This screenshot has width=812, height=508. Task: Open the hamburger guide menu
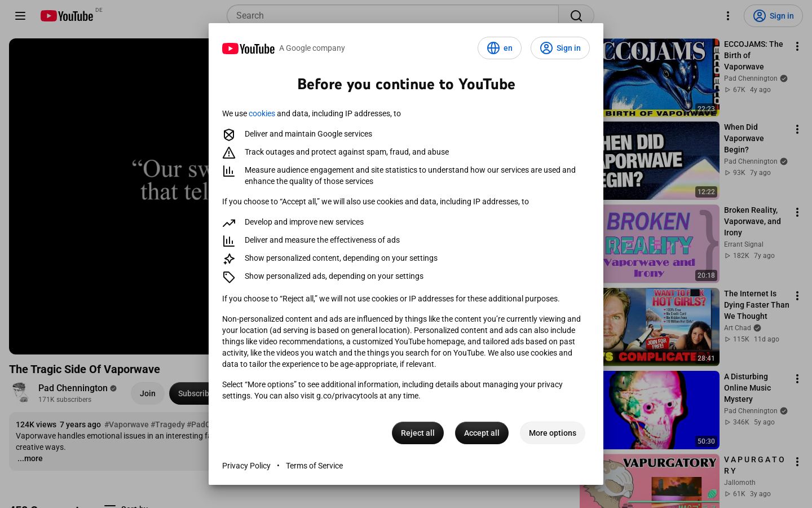20,16
